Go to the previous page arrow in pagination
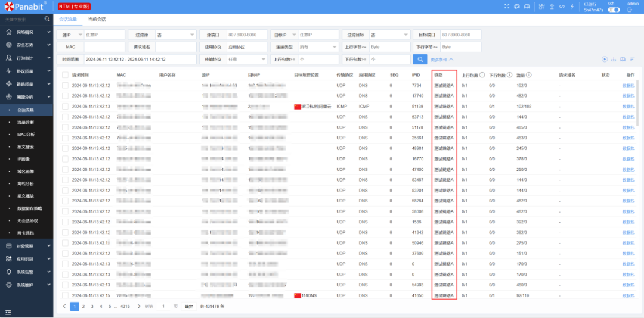The width and height of the screenshot is (644, 318). coord(64,306)
